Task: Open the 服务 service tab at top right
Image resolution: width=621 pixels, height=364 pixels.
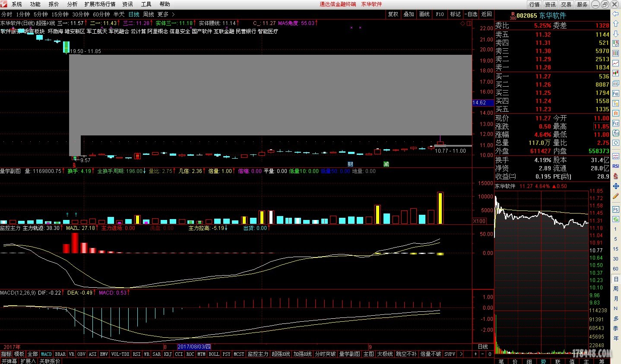Action: 582,4
